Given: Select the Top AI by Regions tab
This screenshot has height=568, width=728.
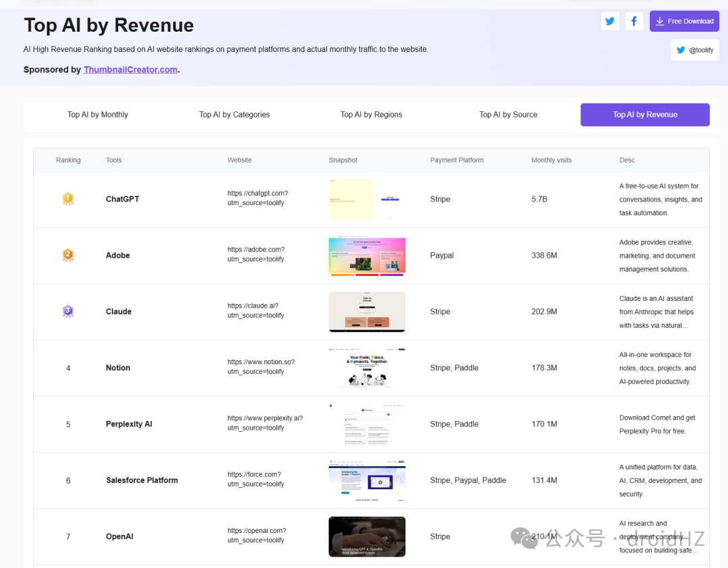Looking at the screenshot, I should (371, 115).
